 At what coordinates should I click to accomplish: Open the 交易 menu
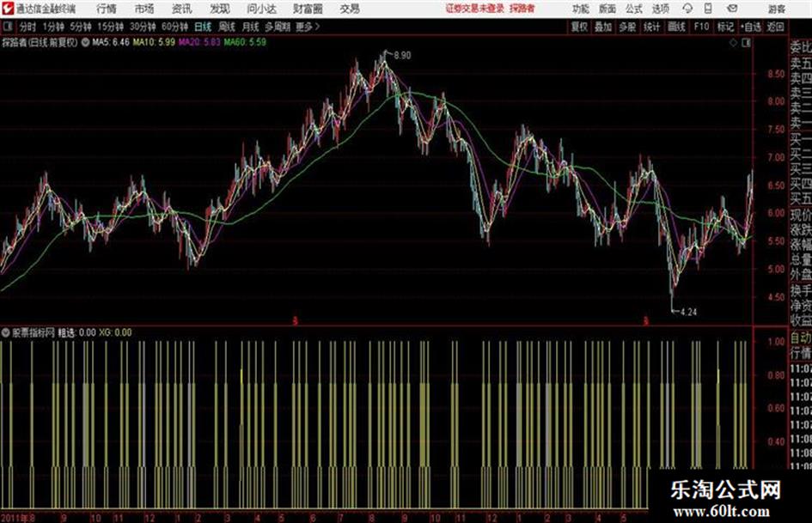(350, 9)
